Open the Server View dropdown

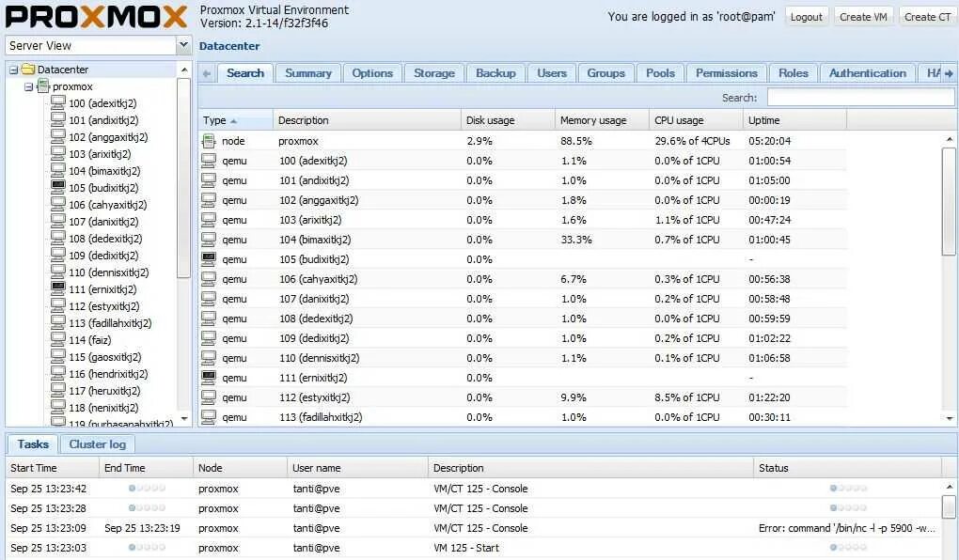[x=183, y=45]
